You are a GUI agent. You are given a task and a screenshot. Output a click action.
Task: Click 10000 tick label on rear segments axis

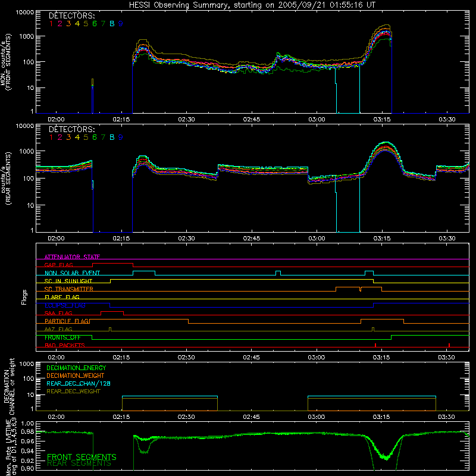point(25,126)
